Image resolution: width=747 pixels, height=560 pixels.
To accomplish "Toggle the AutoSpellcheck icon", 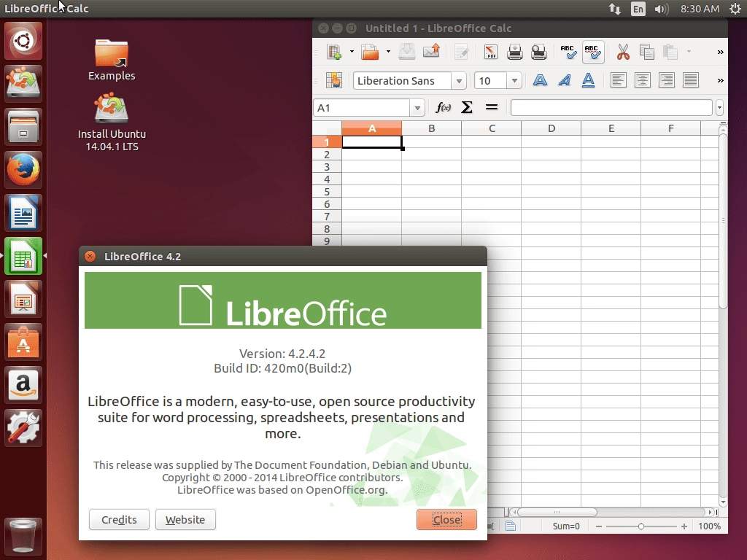I will pos(593,52).
